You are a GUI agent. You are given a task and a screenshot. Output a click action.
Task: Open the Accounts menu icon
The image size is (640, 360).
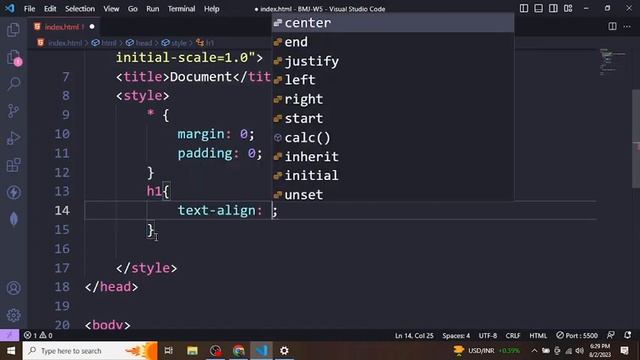pyautogui.click(x=13, y=288)
